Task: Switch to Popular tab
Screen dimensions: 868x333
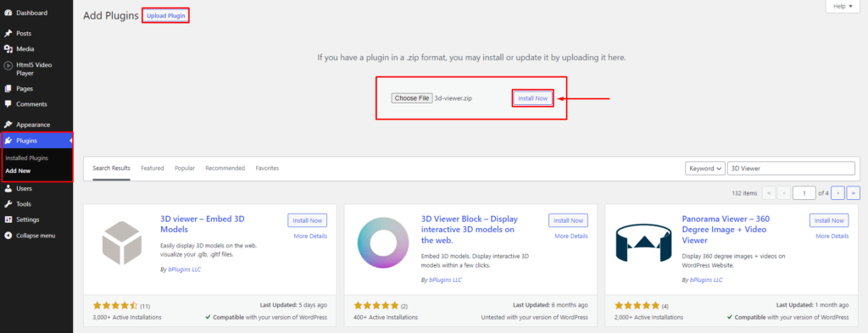Action: click(x=185, y=168)
